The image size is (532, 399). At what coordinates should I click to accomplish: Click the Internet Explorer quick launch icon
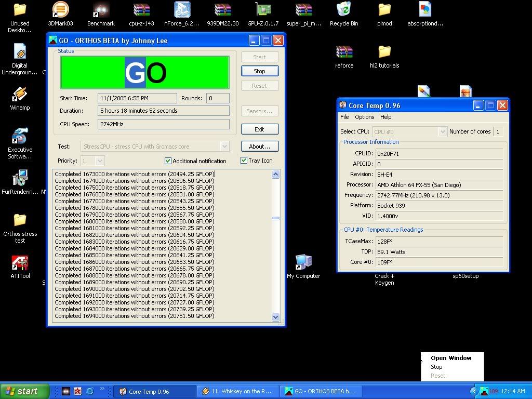90,391
